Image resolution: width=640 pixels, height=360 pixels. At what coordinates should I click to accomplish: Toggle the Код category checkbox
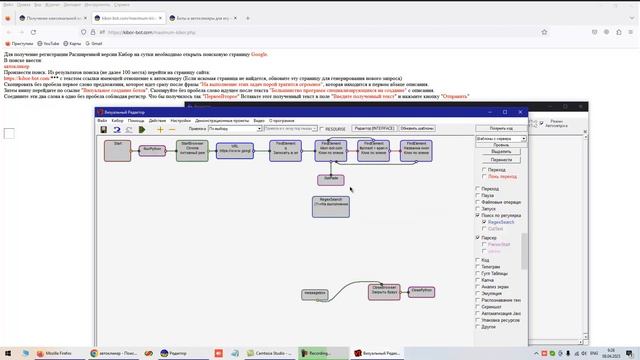(478, 260)
